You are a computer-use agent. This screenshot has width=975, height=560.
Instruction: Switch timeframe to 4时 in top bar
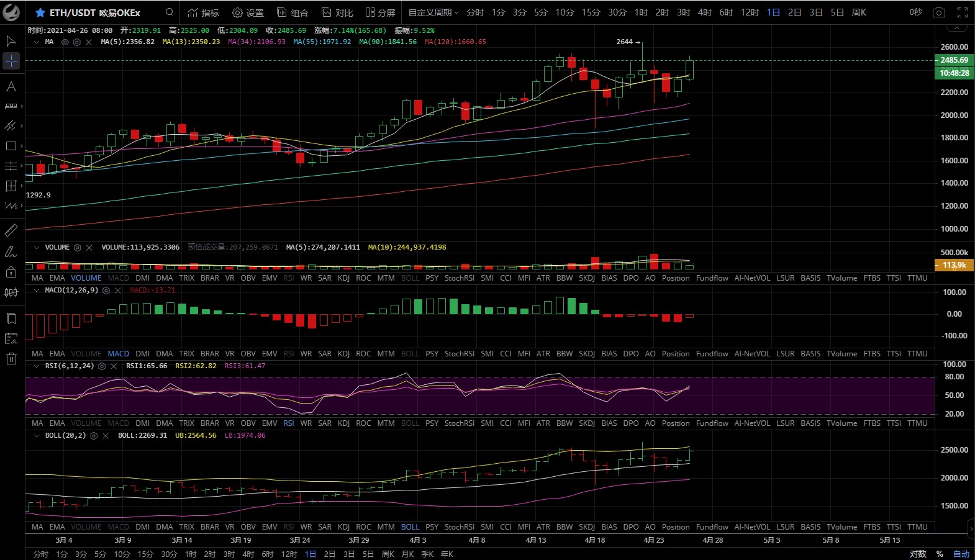tap(705, 12)
